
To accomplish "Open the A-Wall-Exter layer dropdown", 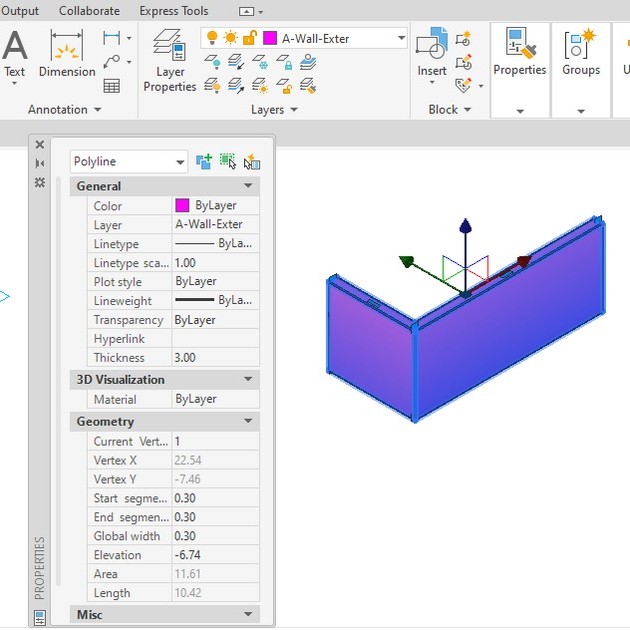I will [x=401, y=38].
